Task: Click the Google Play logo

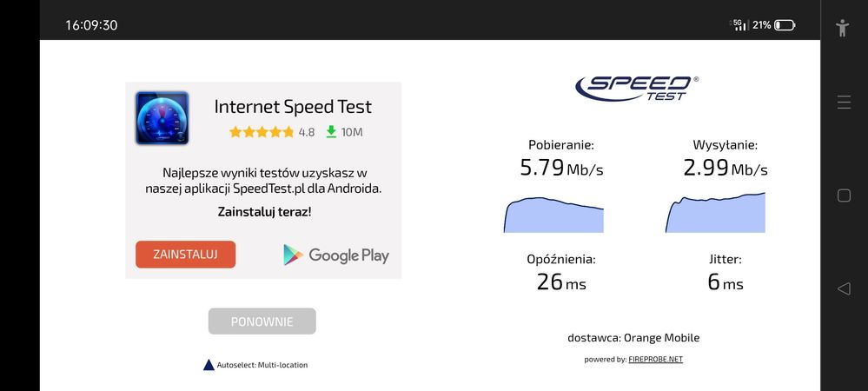Action: (x=336, y=255)
